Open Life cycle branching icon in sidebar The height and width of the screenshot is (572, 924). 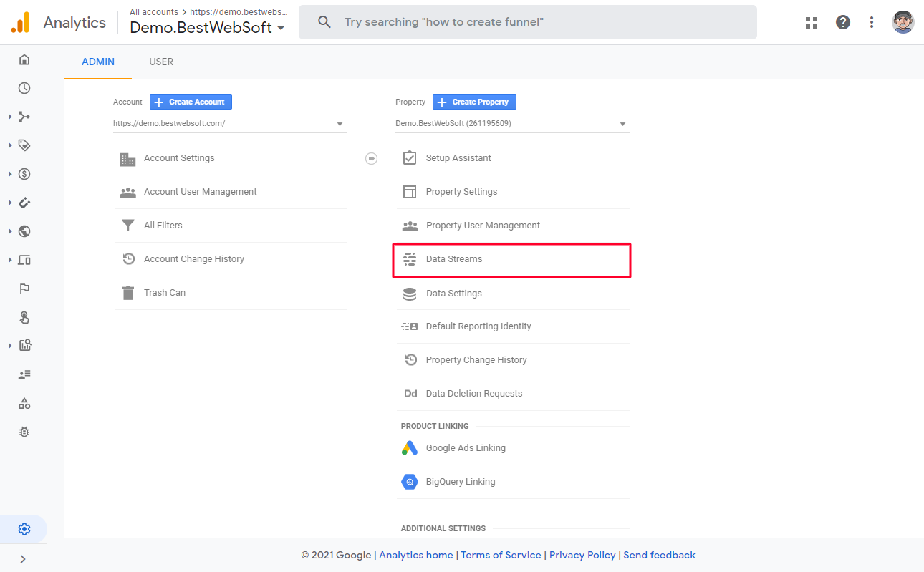click(24, 117)
